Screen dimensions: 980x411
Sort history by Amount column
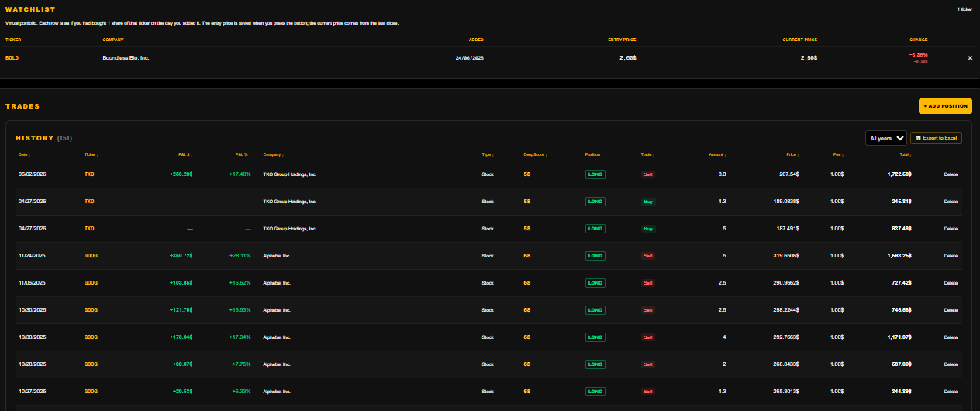point(717,154)
